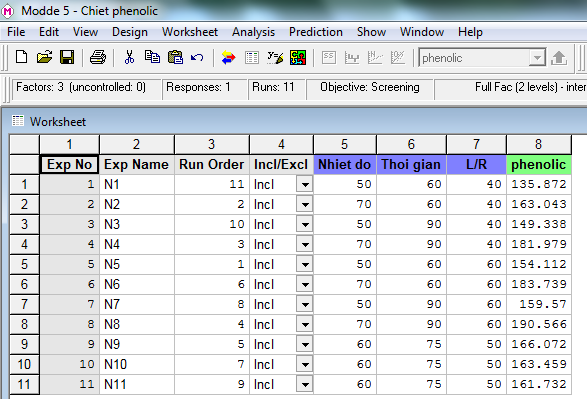This screenshot has width=587, height=399.
Task: Click the up-arrow icon beside phenolic box
Action: [559, 58]
